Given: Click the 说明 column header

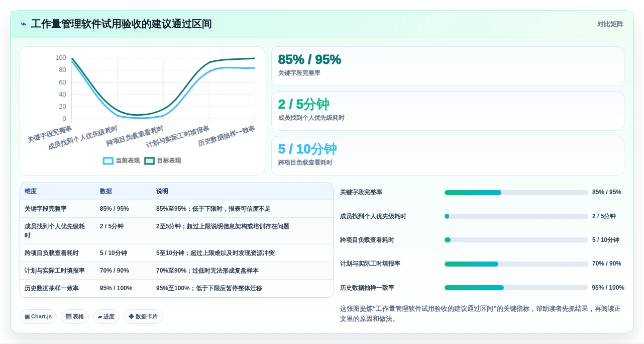Looking at the screenshot, I should (162, 192).
